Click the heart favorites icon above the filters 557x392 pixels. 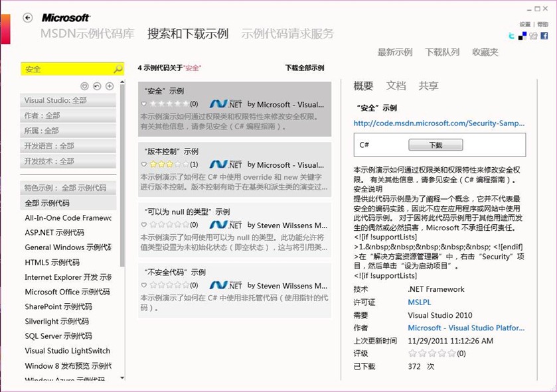point(84,86)
